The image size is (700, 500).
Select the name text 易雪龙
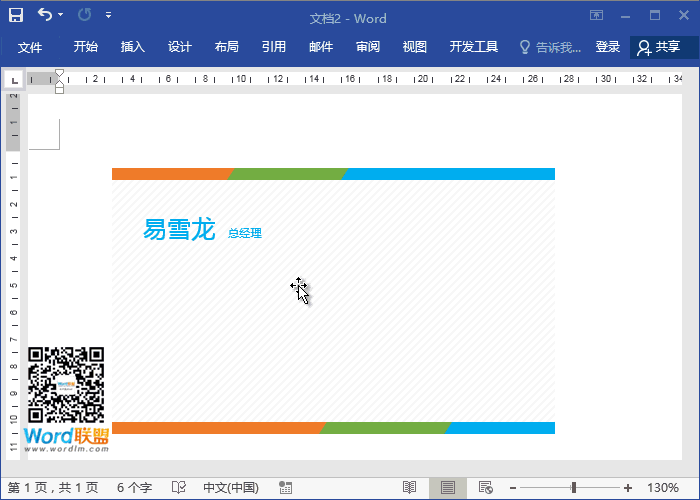point(179,229)
